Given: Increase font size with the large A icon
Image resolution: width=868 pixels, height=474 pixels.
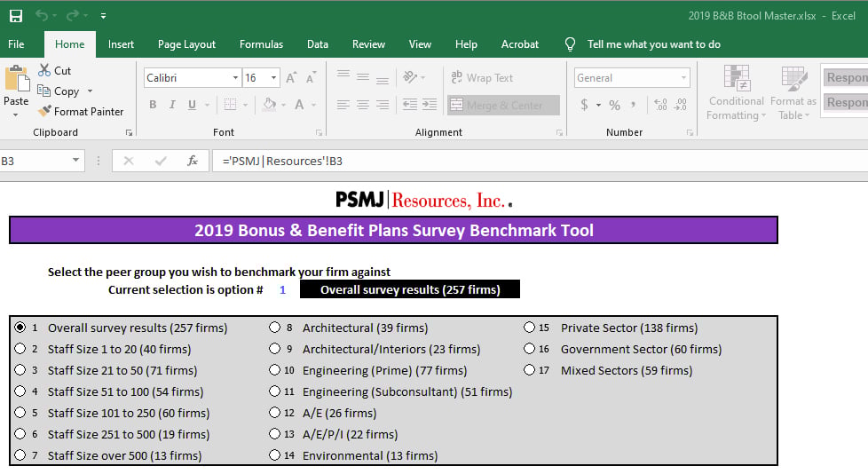Looking at the screenshot, I should 291,78.
